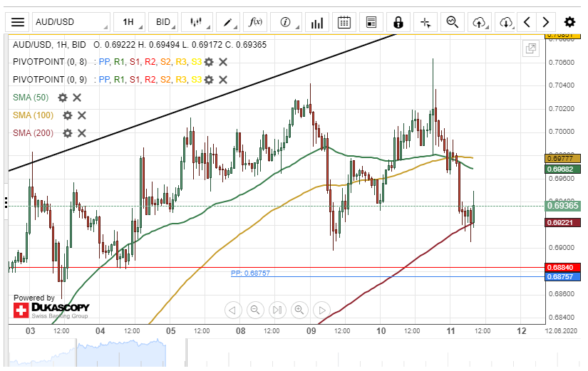588x371 pixels.
Task: Toggle the chart lock padlock
Action: (x=398, y=22)
